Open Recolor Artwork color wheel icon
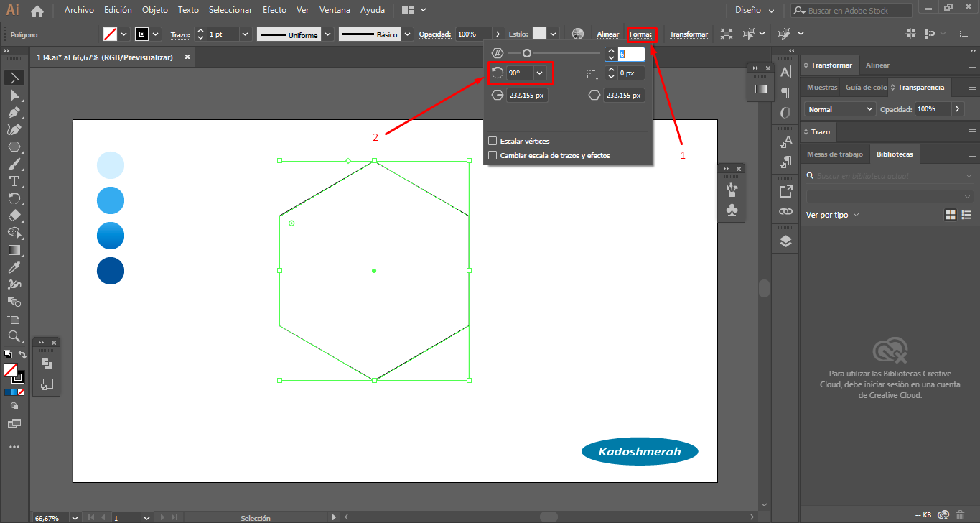This screenshot has height=523, width=980. (578, 34)
